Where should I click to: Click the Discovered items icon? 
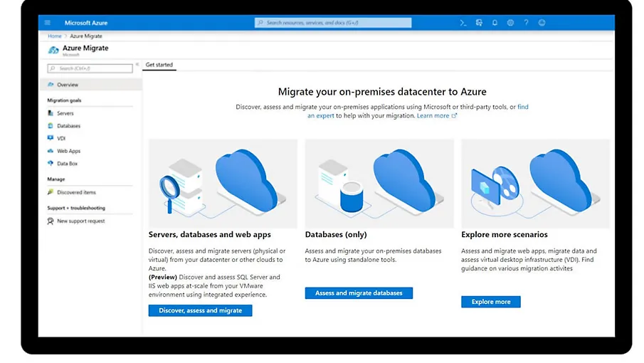(x=51, y=191)
